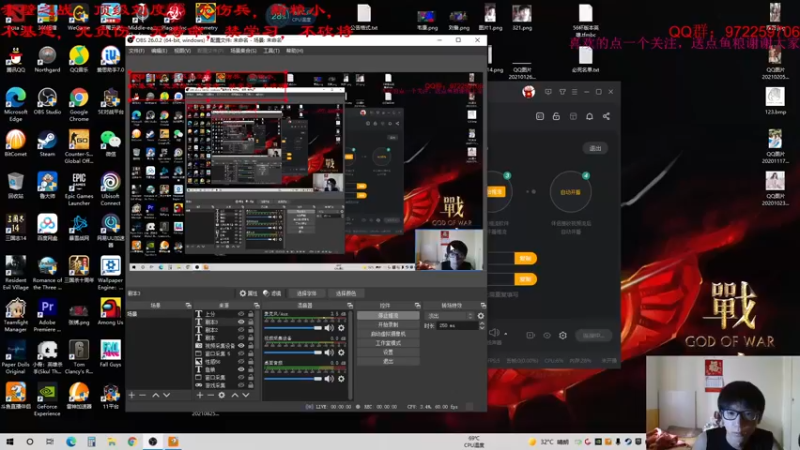Click webcam preview inside OBS canvas
The height and width of the screenshot is (450, 800).
coord(449,250)
